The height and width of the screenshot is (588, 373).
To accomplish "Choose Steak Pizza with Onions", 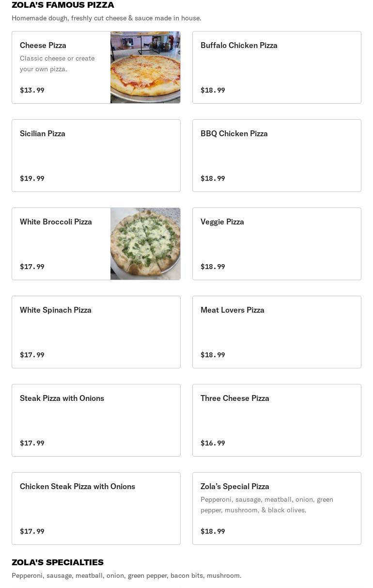I will click(96, 420).
